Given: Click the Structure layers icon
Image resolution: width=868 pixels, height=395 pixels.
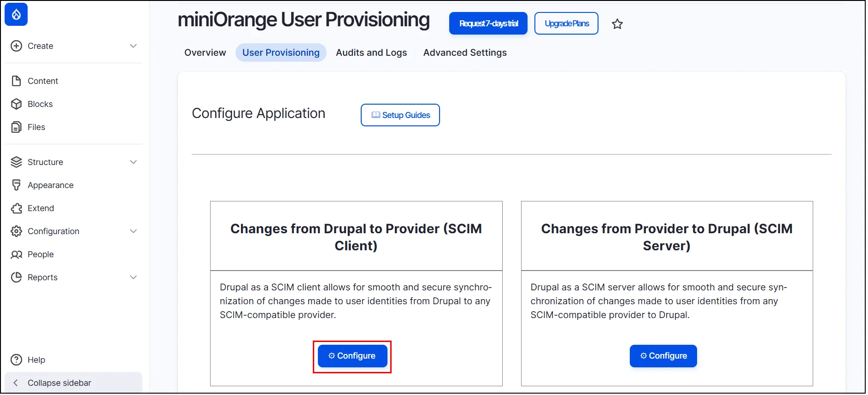Looking at the screenshot, I should tap(16, 162).
